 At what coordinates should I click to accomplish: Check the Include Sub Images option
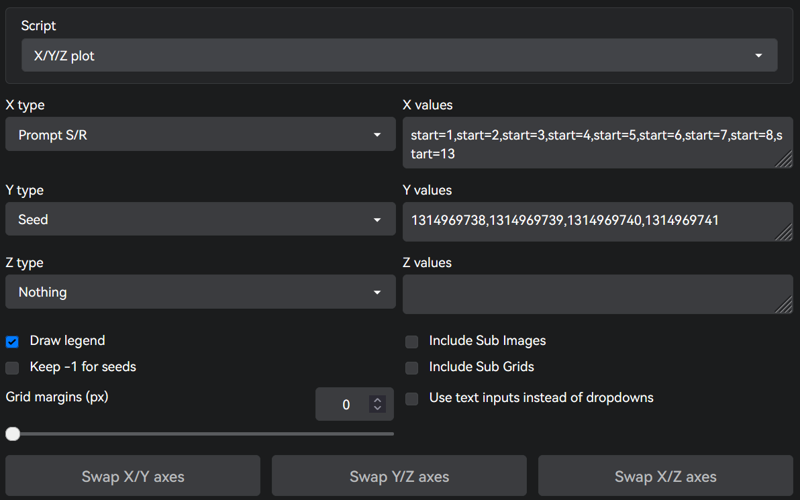click(412, 342)
